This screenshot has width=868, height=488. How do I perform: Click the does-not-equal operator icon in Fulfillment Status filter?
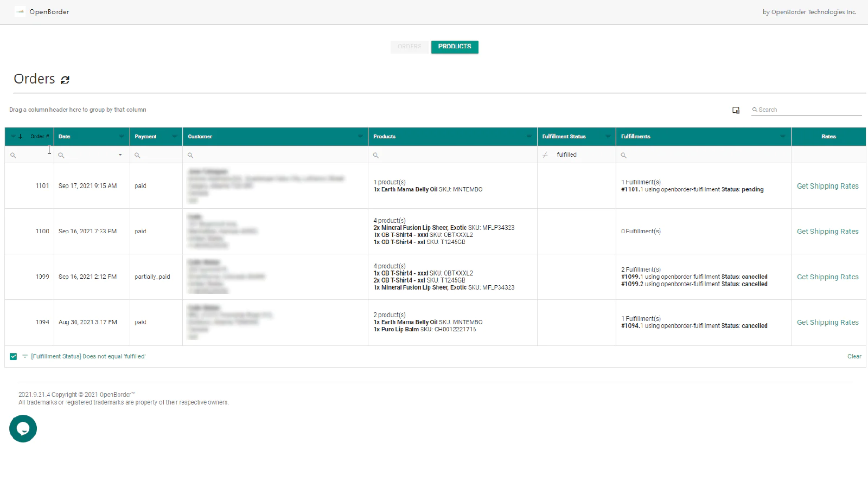coord(545,155)
